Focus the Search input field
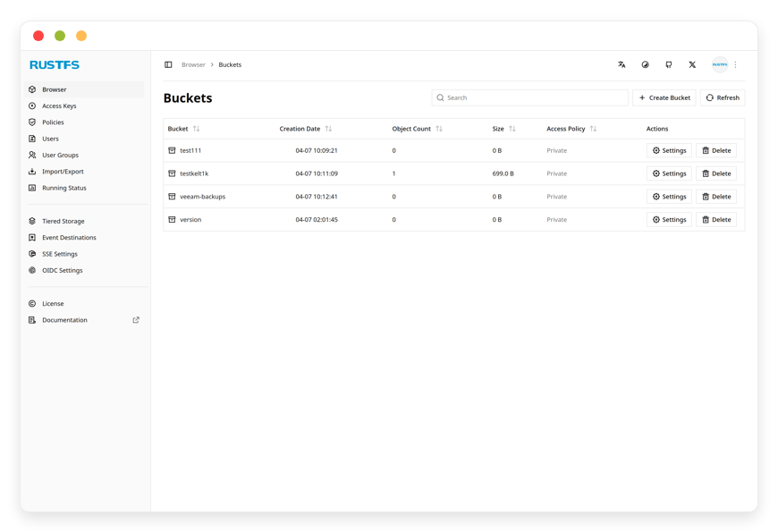 pyautogui.click(x=530, y=97)
